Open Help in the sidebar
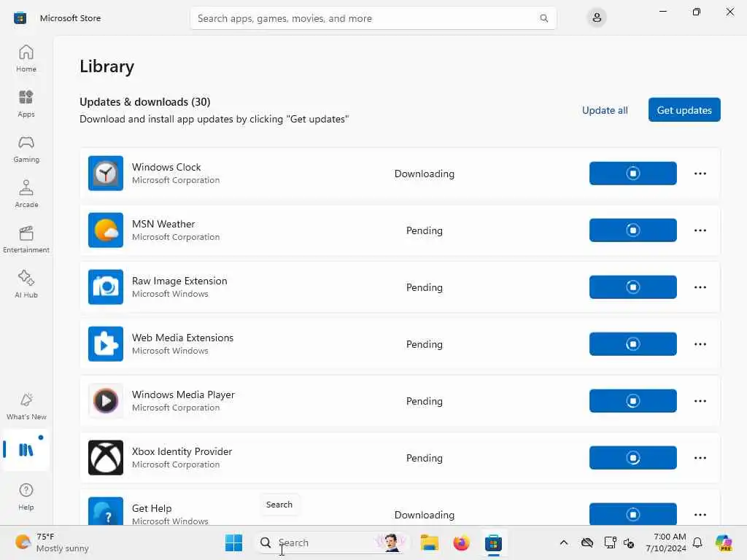Image resolution: width=747 pixels, height=560 pixels. point(26,497)
